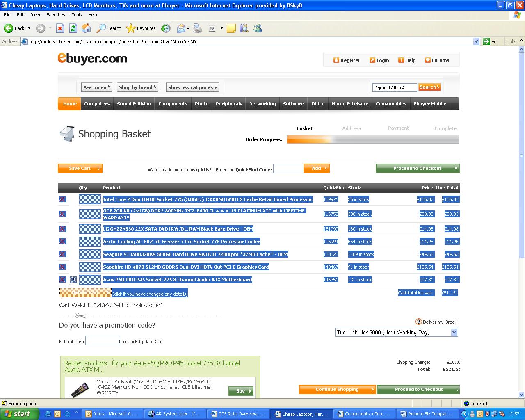Open the Help menu
This screenshot has width=525, height=420.
(x=92, y=15)
